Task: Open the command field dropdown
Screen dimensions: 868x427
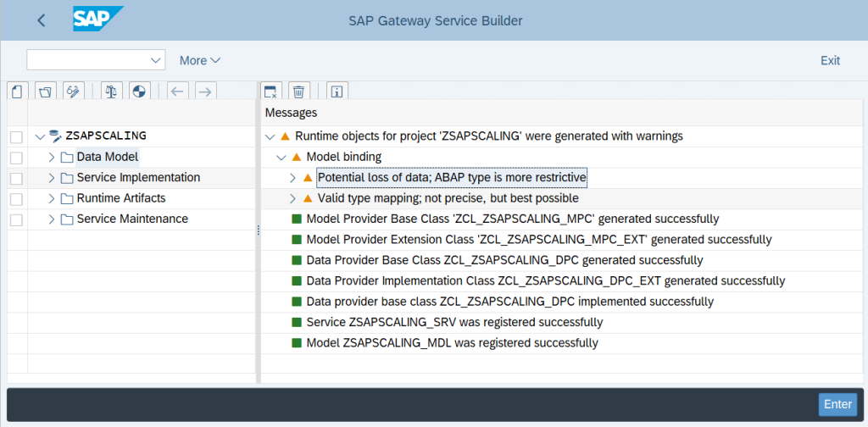Action: click(155, 60)
